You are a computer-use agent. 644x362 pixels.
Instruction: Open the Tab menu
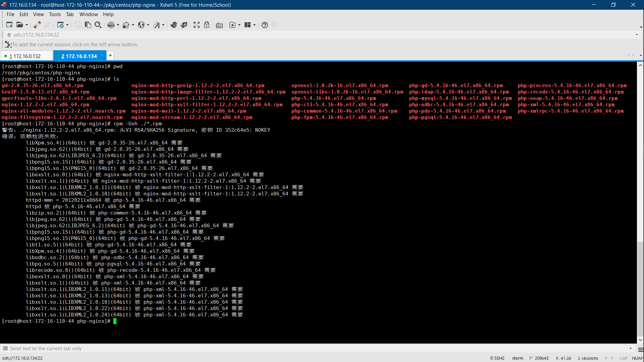(70, 14)
